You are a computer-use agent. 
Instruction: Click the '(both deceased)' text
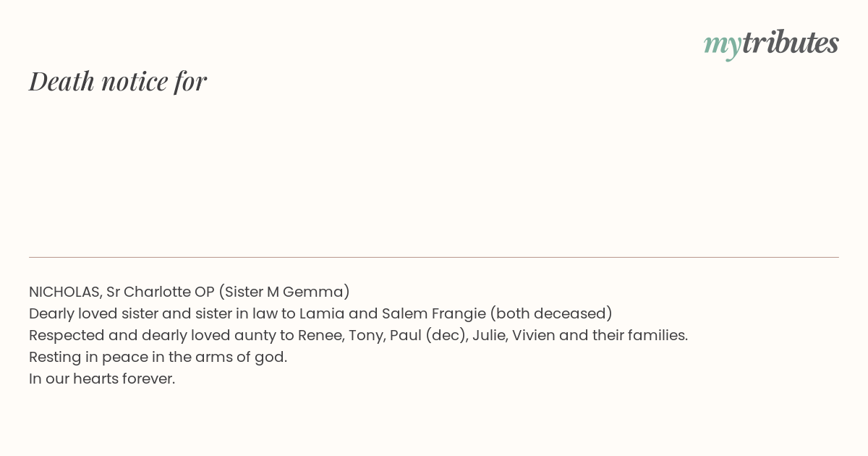click(x=551, y=313)
